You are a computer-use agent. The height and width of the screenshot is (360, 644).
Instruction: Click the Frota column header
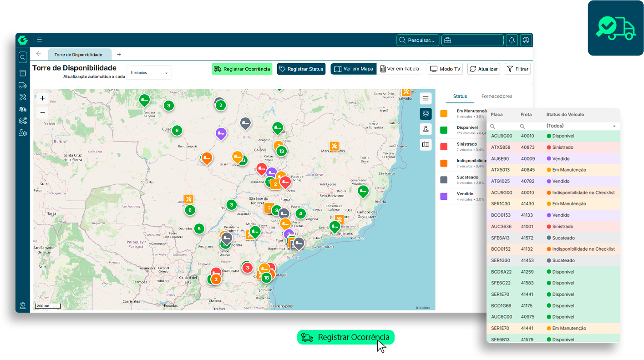pos(526,115)
